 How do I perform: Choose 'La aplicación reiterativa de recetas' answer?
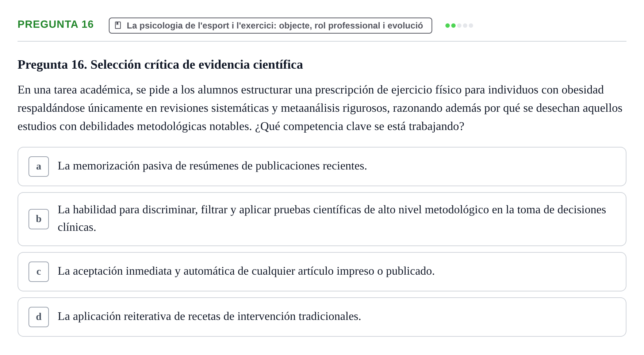(x=322, y=317)
